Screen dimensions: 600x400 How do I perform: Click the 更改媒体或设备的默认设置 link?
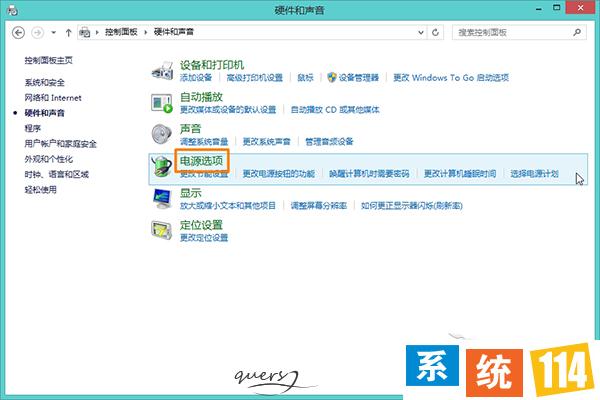(x=228, y=110)
